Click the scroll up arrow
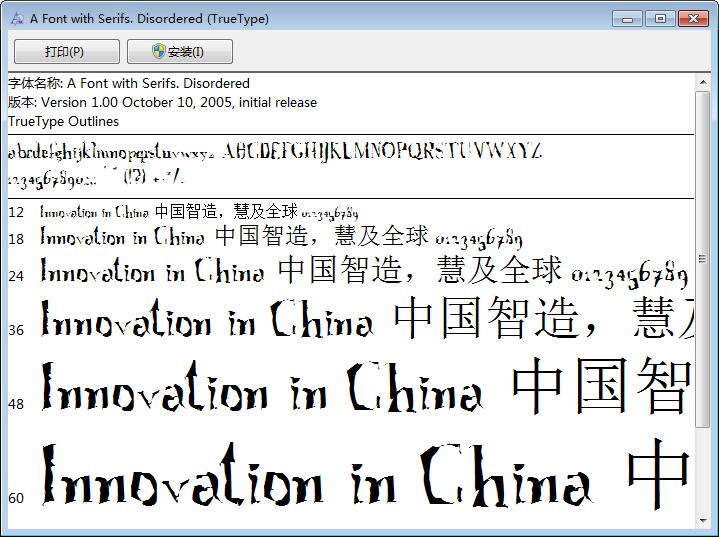This screenshot has width=719, height=537. 702,83
